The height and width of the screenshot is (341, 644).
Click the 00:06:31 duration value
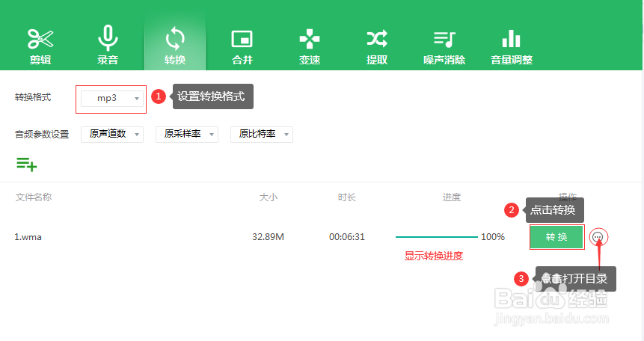pyautogui.click(x=347, y=237)
